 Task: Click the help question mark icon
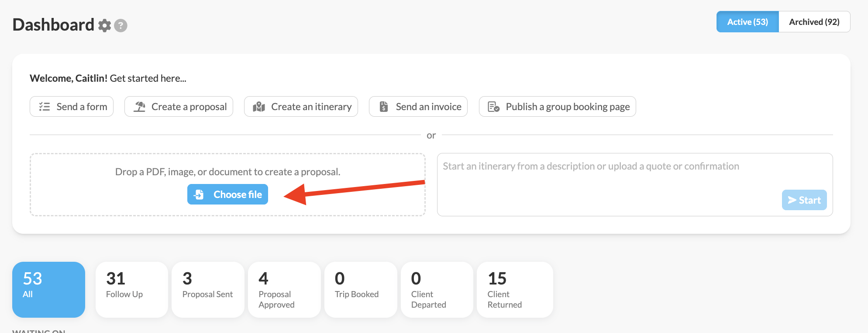coord(121,26)
